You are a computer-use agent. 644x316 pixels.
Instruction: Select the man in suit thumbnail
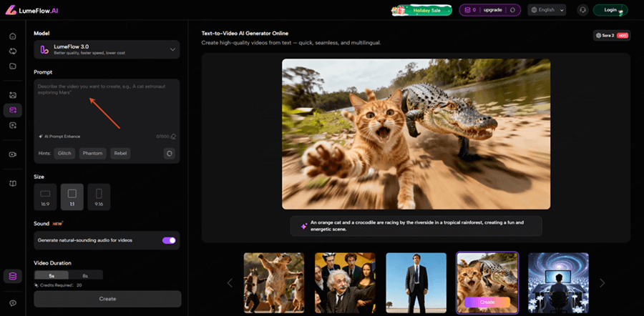[x=416, y=283]
